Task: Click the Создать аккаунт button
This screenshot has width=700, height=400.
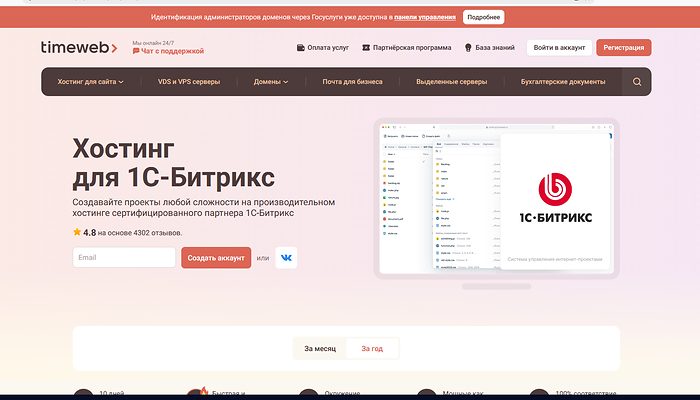Action: click(x=216, y=258)
